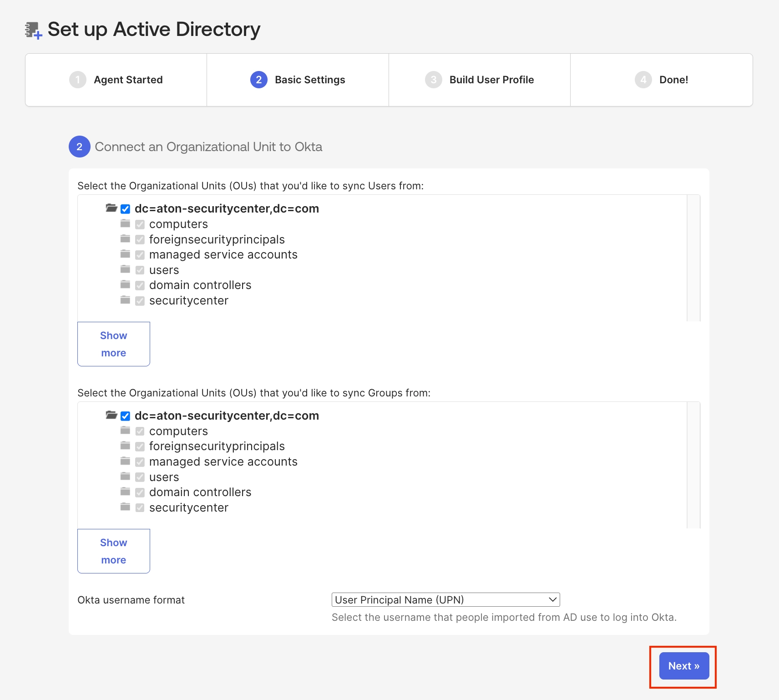The height and width of the screenshot is (700, 779).
Task: Toggle foreignsecurityprincipals checkbox in Groups OUs
Action: point(140,446)
